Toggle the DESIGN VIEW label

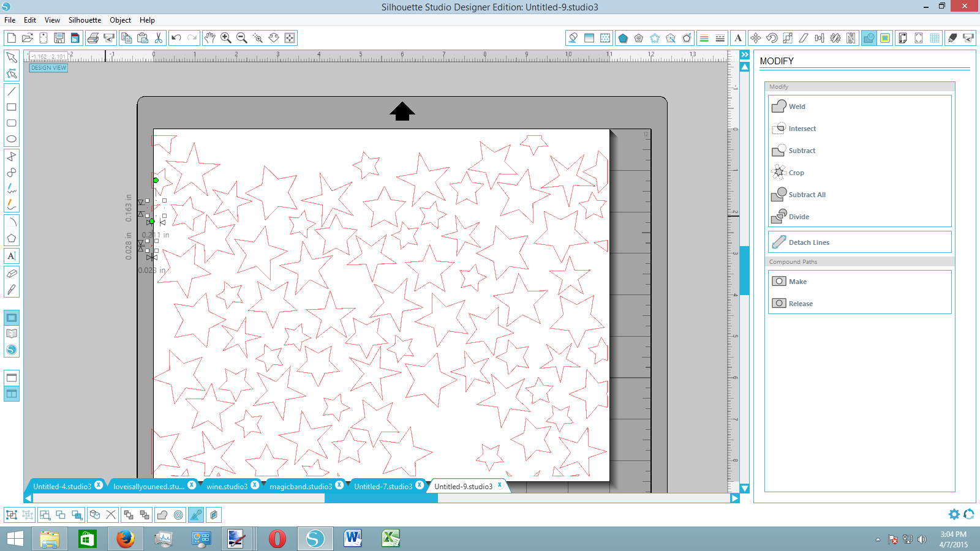pyautogui.click(x=48, y=68)
